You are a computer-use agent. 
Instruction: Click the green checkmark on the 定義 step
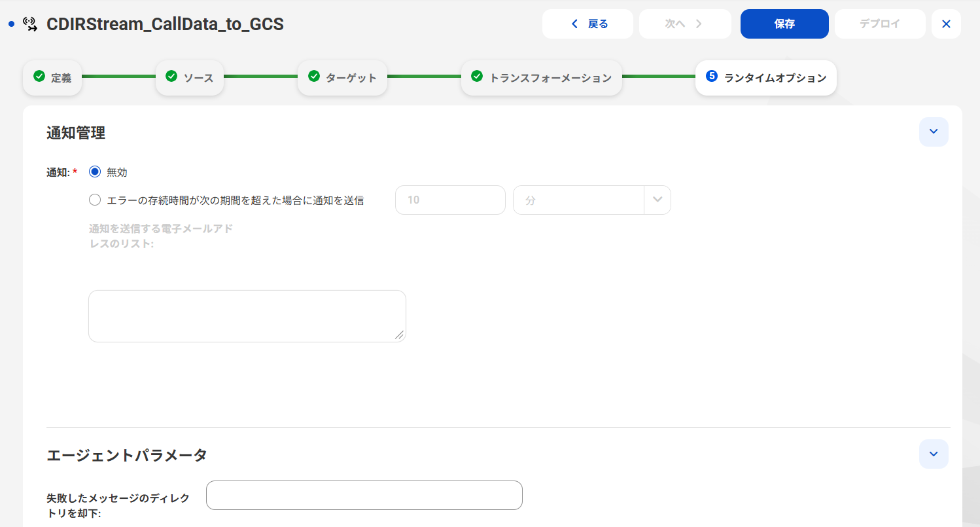click(39, 77)
